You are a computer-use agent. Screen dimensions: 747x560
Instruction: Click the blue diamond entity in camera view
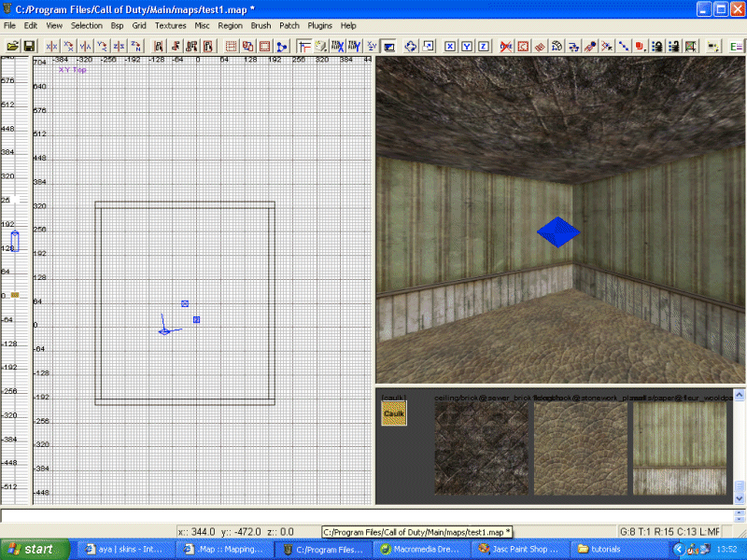(558, 232)
